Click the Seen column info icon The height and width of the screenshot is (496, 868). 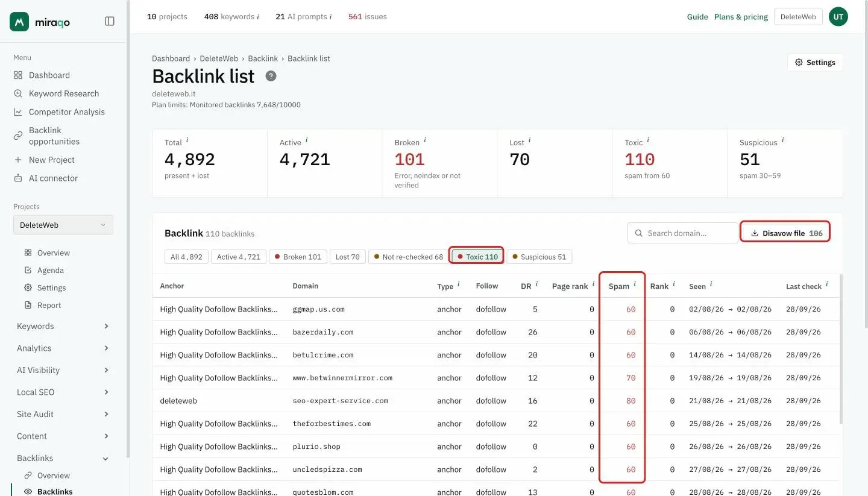click(711, 284)
